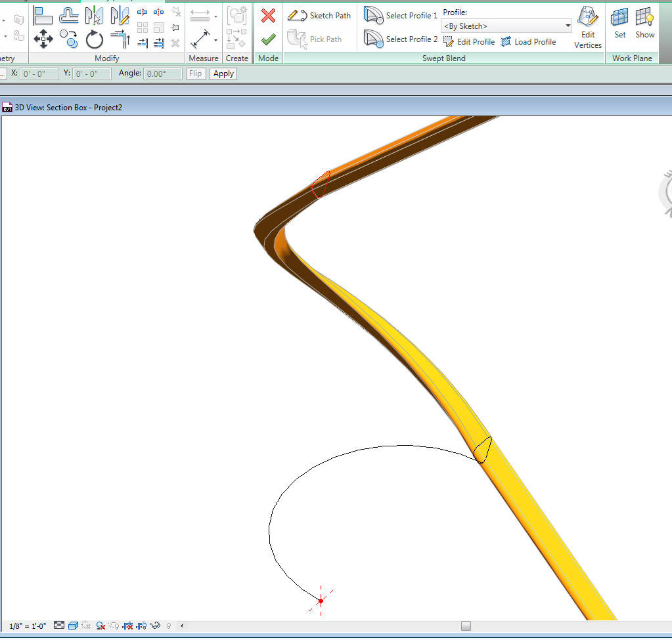Open the Visual Style menu in the view control bar
This screenshot has height=642, width=672.
click(72, 626)
